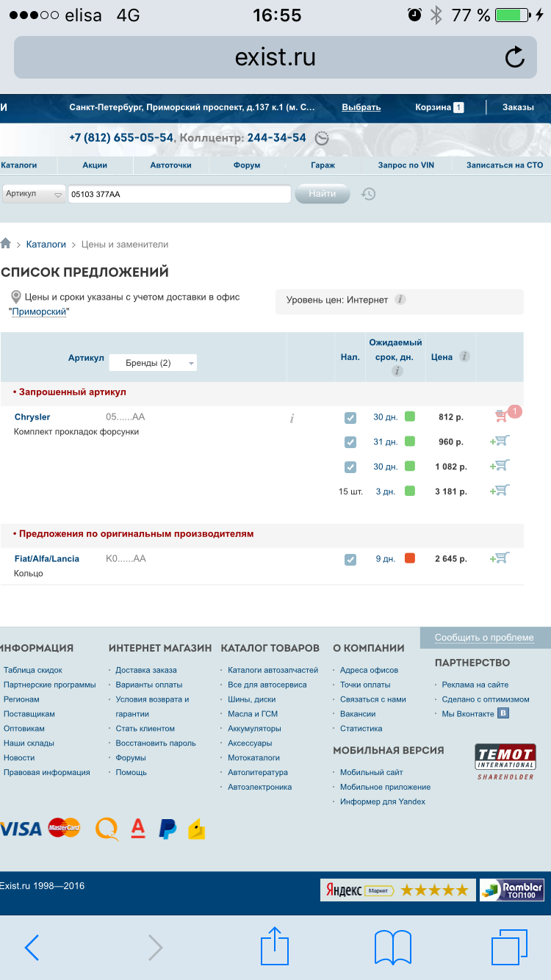This screenshot has width=551, height=980.
Task: Toggle availability checkbox for 1 082 р. offer
Action: pos(350,467)
